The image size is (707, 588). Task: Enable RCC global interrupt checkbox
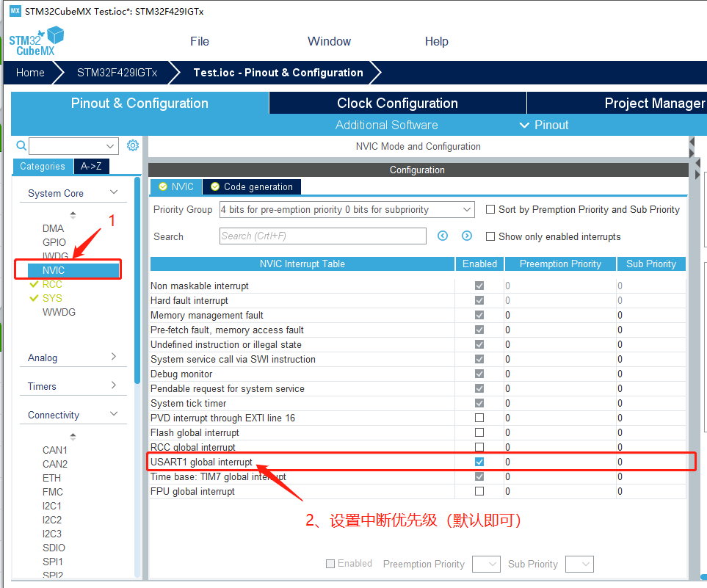[479, 447]
